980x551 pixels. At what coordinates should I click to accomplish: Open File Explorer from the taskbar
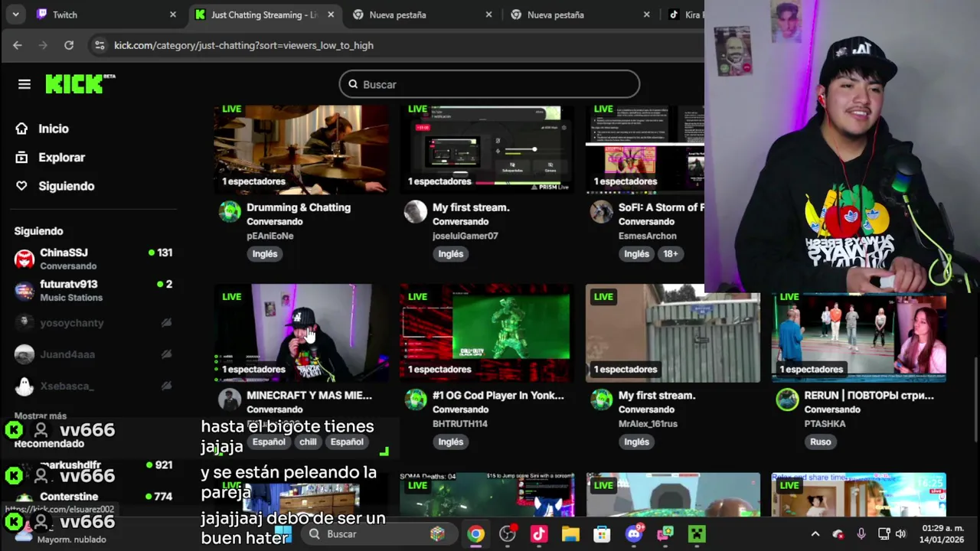570,534
